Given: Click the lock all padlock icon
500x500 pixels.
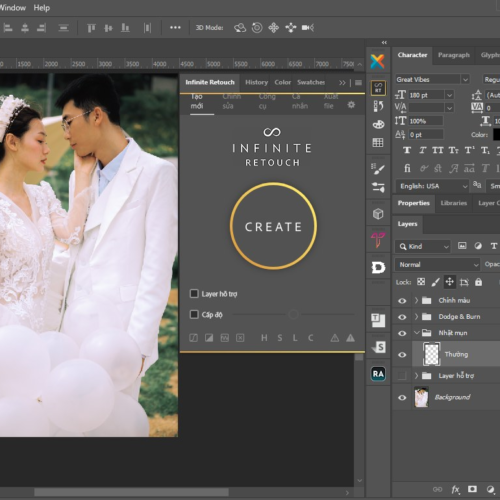Looking at the screenshot, I should (478, 282).
